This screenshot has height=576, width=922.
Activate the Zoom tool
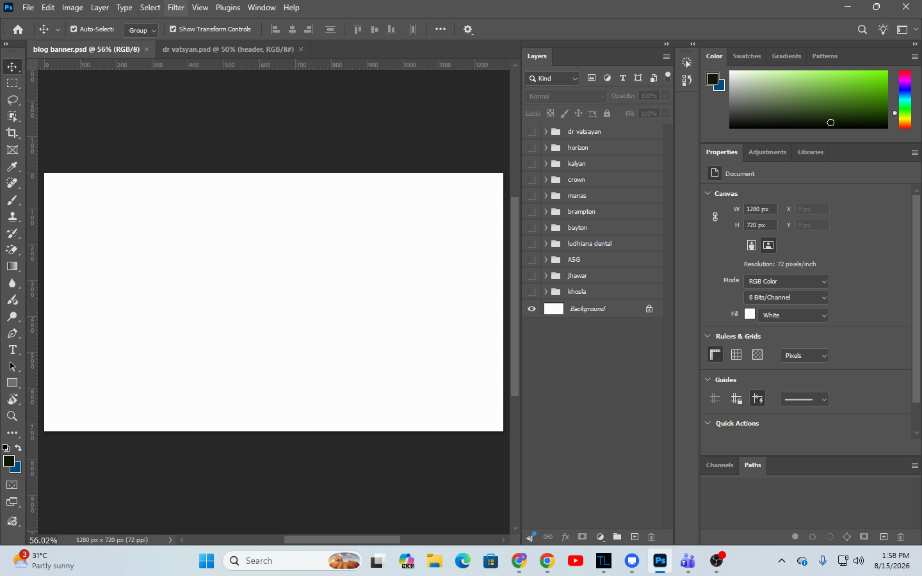(x=12, y=416)
